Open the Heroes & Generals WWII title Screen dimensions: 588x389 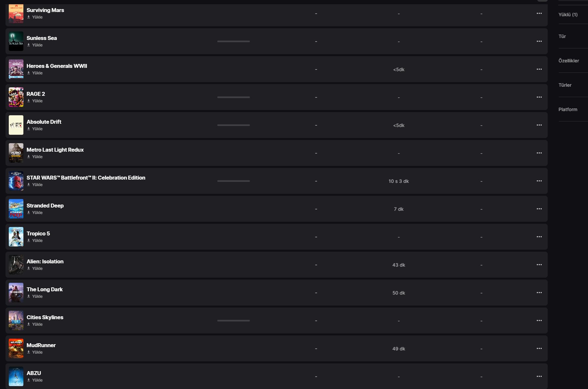57,66
